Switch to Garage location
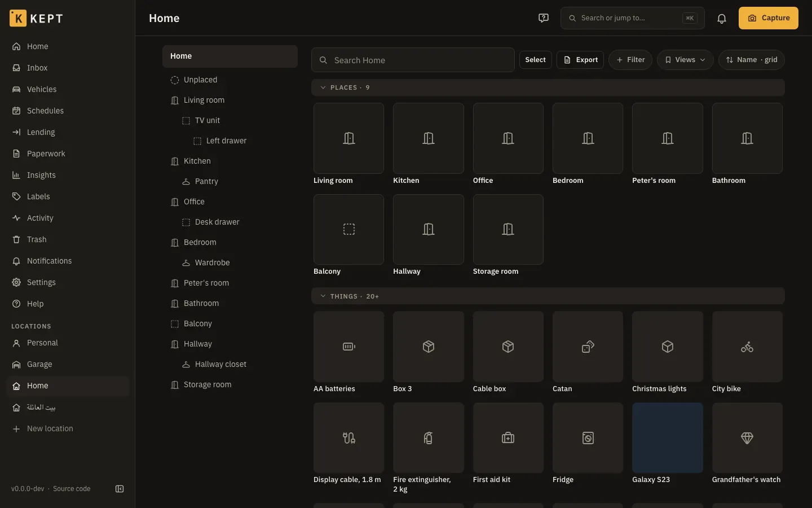The width and height of the screenshot is (812, 508). click(x=68, y=364)
